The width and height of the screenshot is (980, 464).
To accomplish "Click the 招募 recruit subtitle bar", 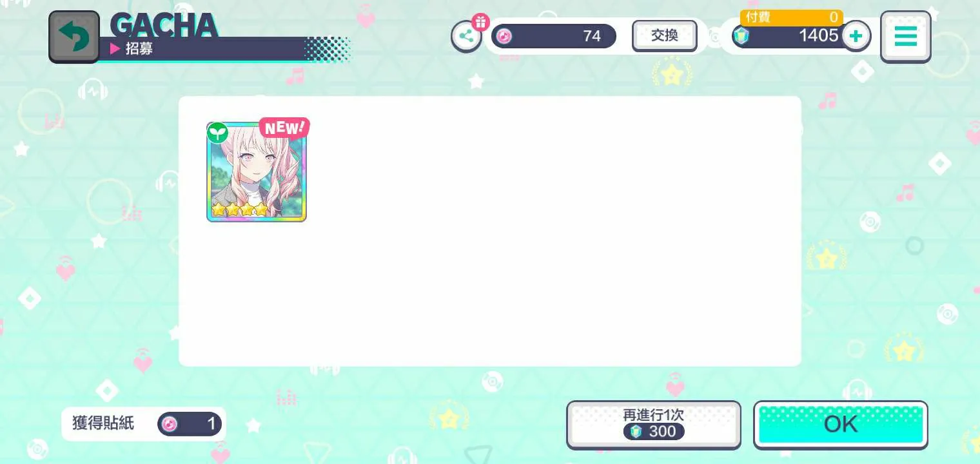I will [202, 48].
